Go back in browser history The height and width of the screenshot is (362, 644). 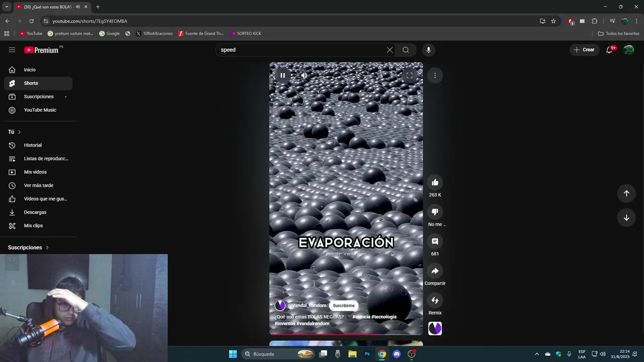point(7,21)
